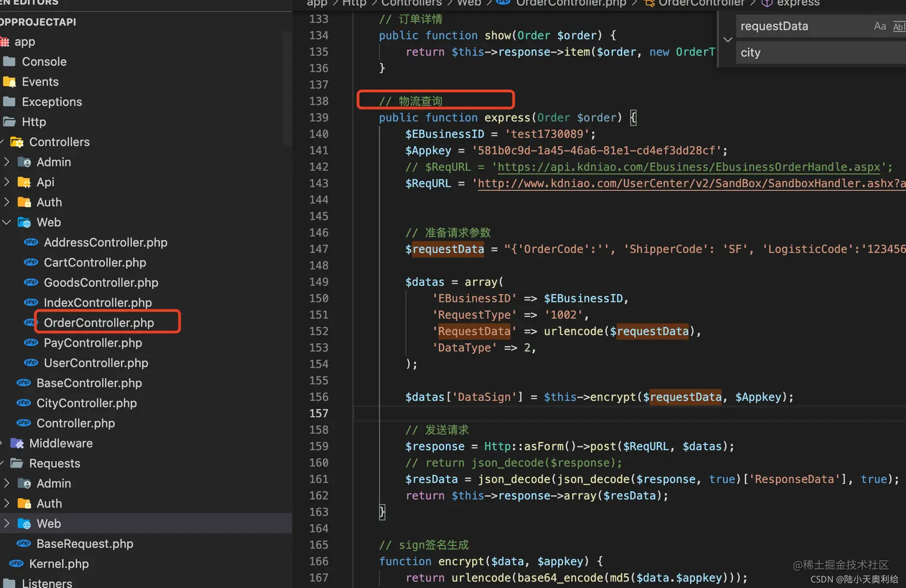Image resolution: width=906 pixels, height=588 pixels.
Task: Select the Http open-folder icon
Action: coord(9,122)
